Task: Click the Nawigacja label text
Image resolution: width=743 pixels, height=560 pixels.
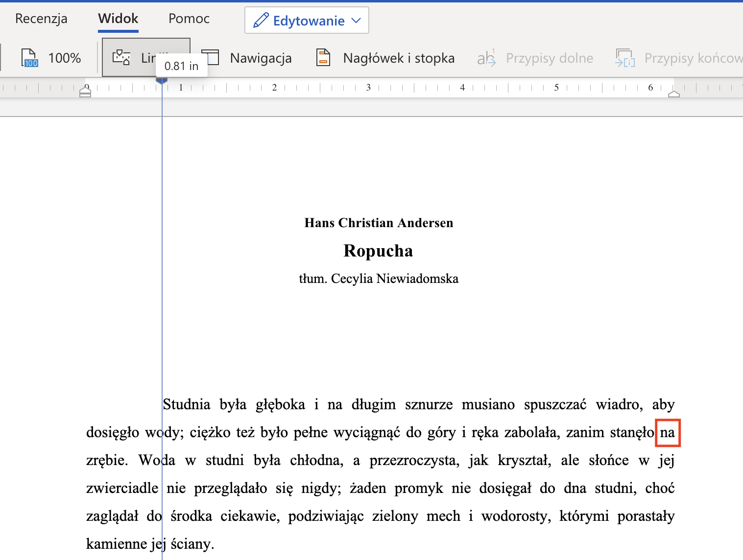Action: pyautogui.click(x=261, y=58)
